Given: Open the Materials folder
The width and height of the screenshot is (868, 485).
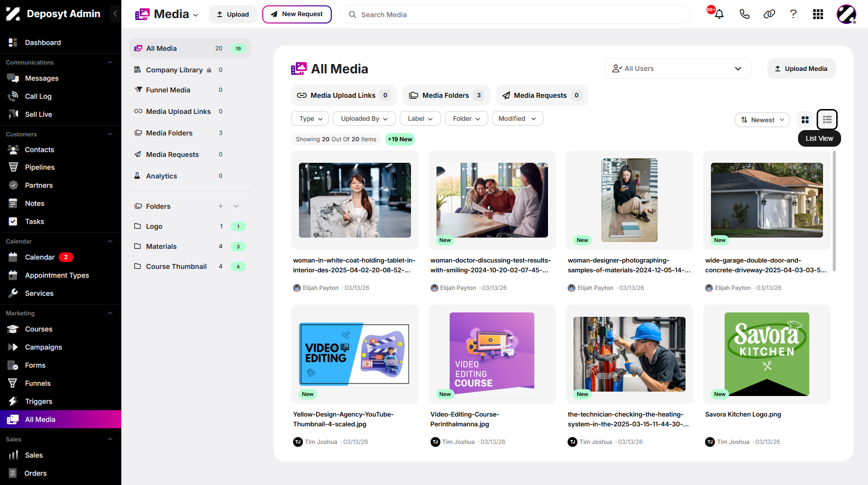Looking at the screenshot, I should [190, 246].
